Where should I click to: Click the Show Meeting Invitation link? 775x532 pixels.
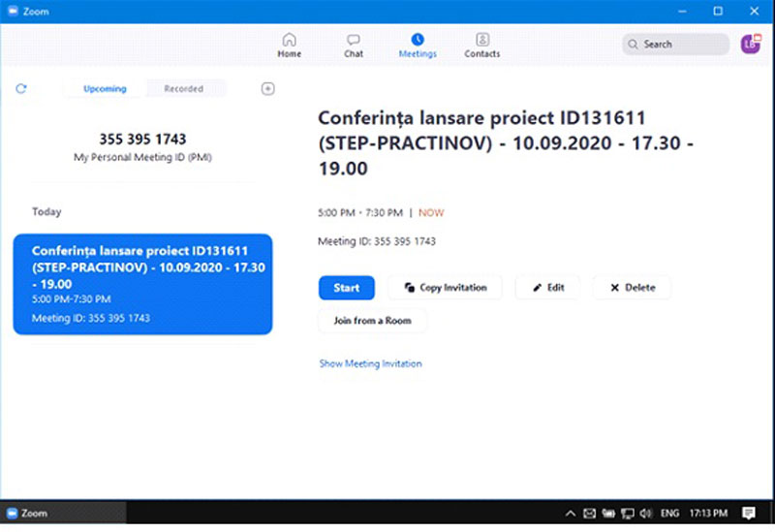point(370,363)
